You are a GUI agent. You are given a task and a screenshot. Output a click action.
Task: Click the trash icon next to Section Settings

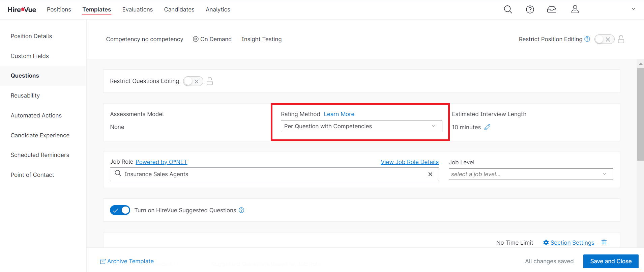tap(604, 243)
